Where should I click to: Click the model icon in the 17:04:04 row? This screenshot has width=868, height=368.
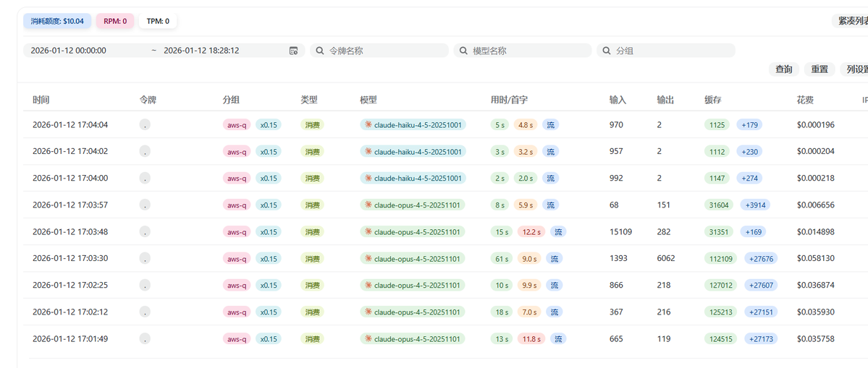click(368, 125)
